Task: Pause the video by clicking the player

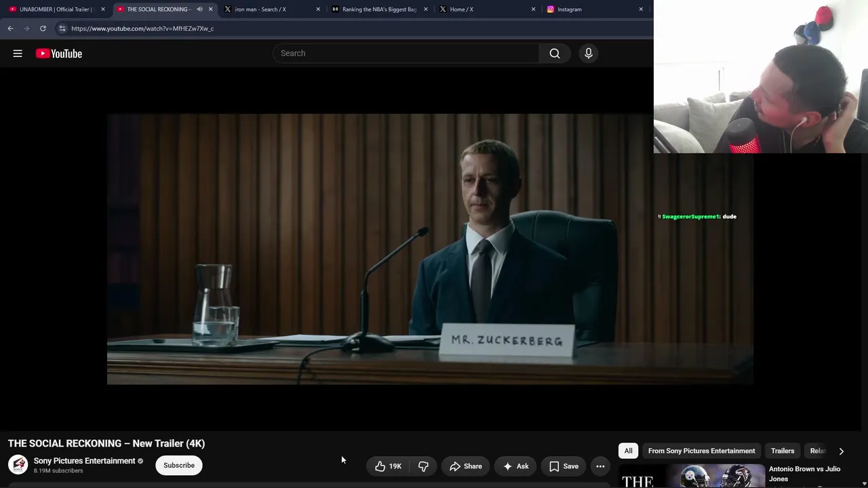Action: click(x=430, y=249)
